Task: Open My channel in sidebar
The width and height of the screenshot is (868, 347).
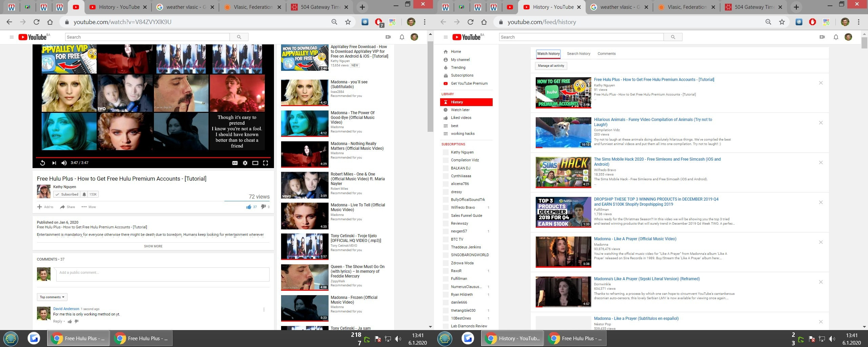Action: (x=466, y=60)
